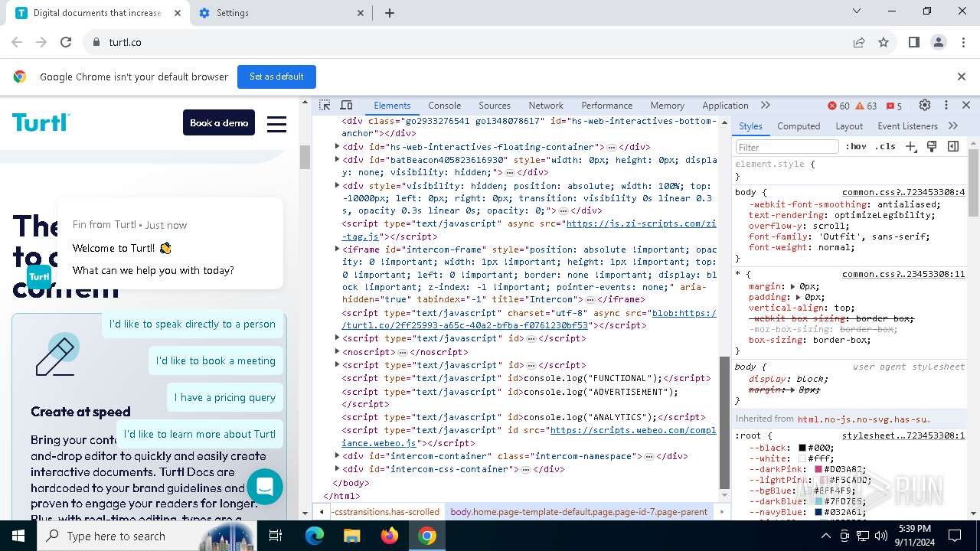Open the notification center icon

coord(955,536)
